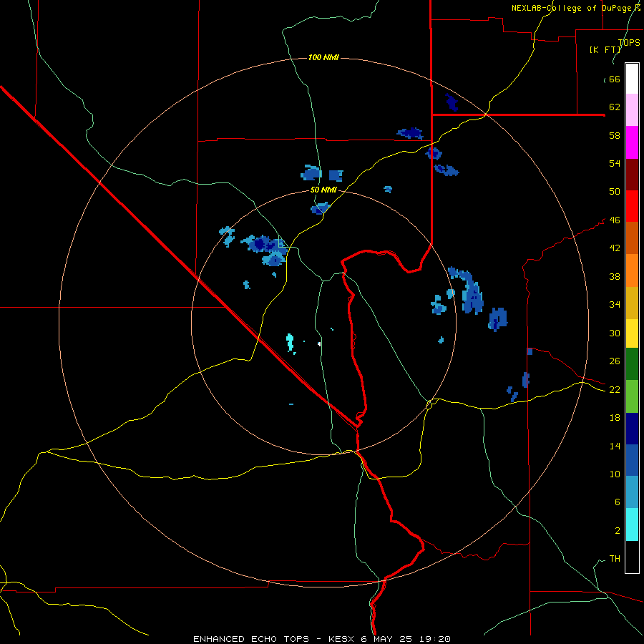Click the "K FT" units label
The height and width of the screenshot is (644, 644).
coord(605,49)
